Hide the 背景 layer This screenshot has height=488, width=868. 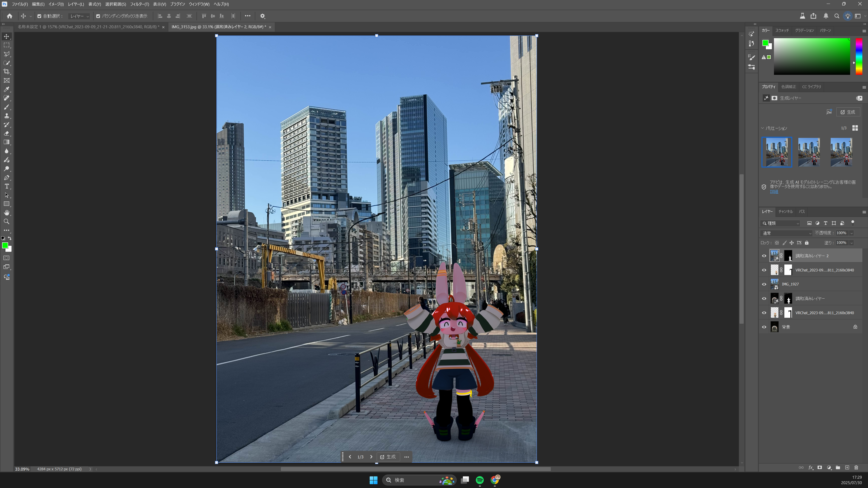(764, 327)
